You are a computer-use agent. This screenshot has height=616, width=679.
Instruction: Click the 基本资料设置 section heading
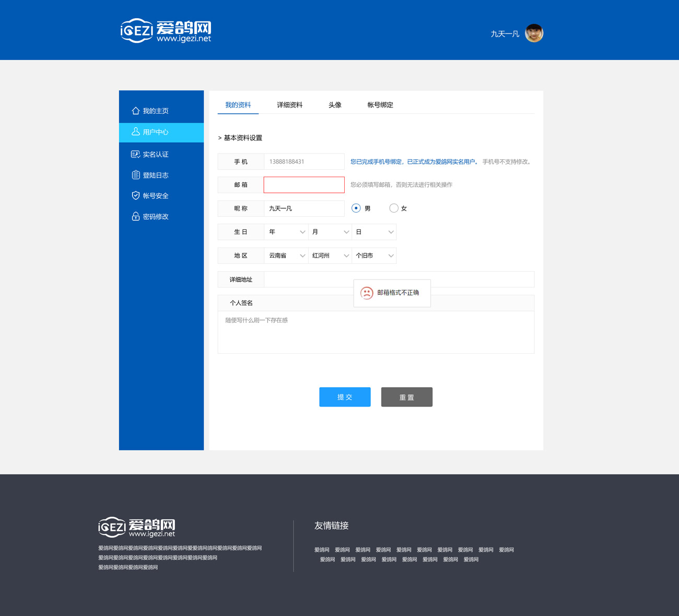click(243, 138)
